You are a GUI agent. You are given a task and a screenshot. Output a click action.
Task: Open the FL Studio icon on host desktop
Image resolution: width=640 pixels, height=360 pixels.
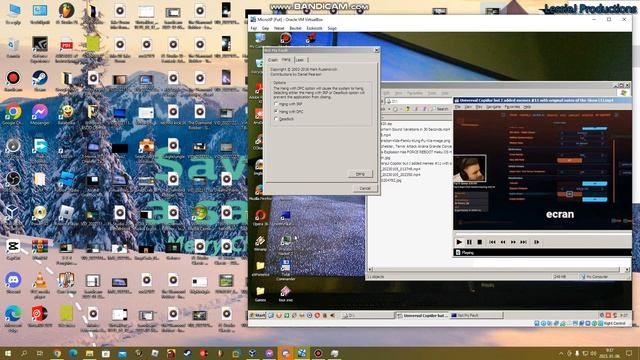[x=66, y=13]
